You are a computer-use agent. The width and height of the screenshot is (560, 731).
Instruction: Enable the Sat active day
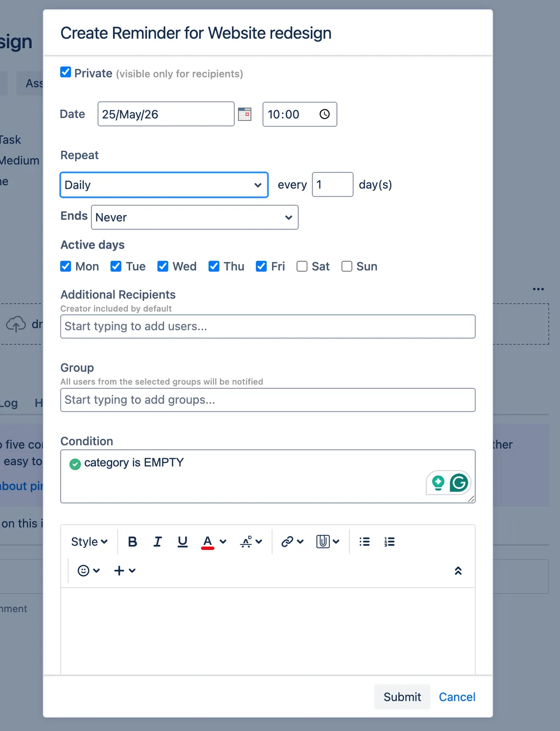point(302,266)
